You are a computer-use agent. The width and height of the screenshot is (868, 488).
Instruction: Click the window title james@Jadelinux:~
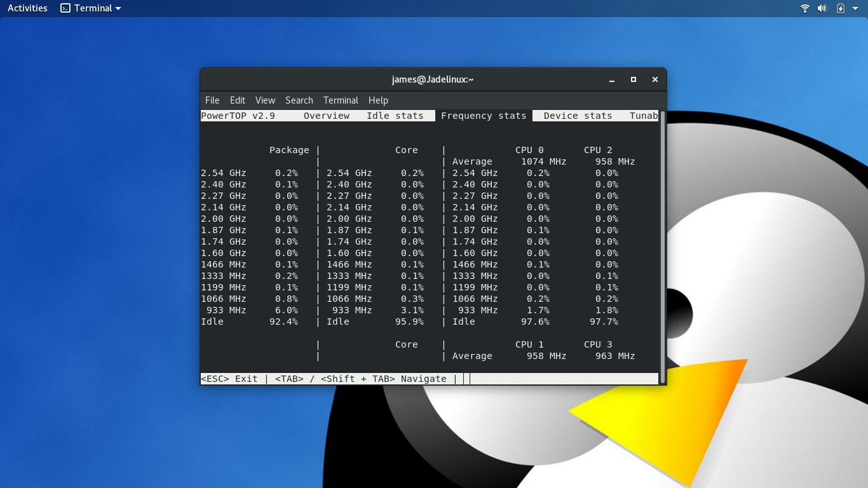(x=433, y=79)
